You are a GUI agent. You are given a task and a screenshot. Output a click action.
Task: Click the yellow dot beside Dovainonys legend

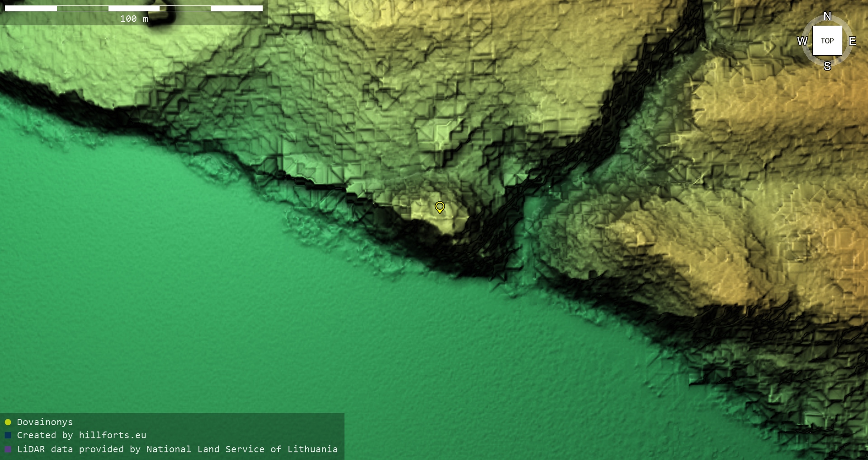[8, 422]
